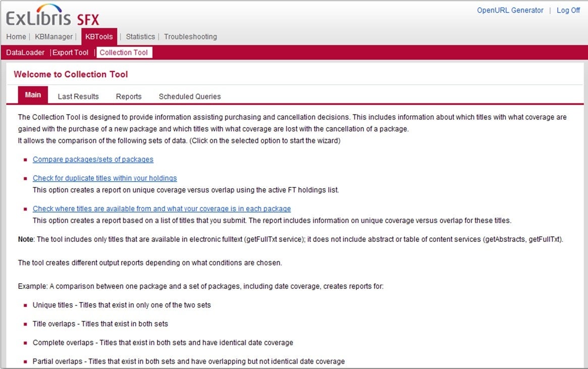Open Check where titles are available from link
Screen dimensions: 588x369
coord(162,208)
